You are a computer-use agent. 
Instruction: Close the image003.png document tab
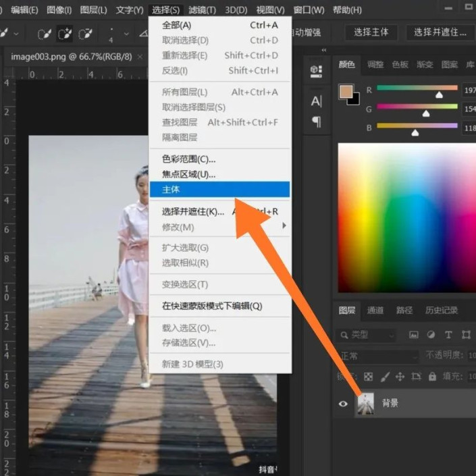(x=140, y=57)
